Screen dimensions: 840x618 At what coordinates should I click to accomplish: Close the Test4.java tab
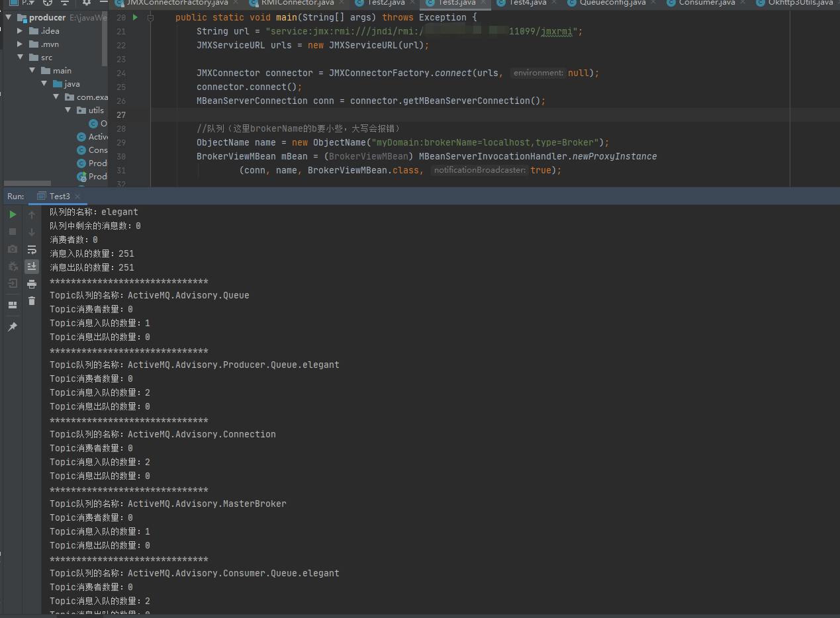(554, 3)
